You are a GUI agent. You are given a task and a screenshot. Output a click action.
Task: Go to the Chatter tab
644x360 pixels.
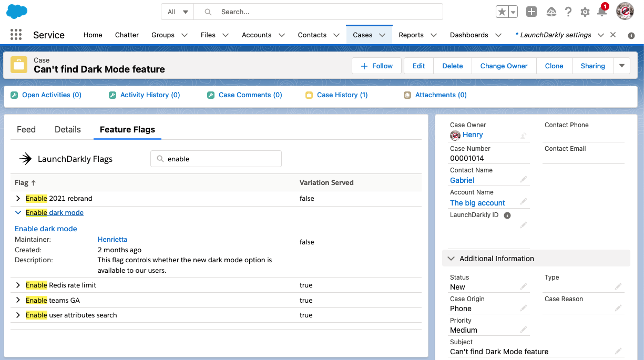127,35
